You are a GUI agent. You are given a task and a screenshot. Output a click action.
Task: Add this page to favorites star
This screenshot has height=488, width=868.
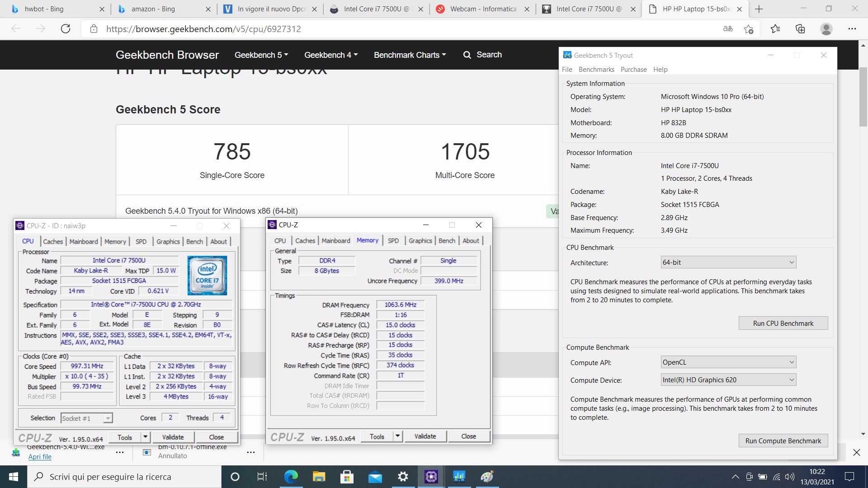coord(749,29)
